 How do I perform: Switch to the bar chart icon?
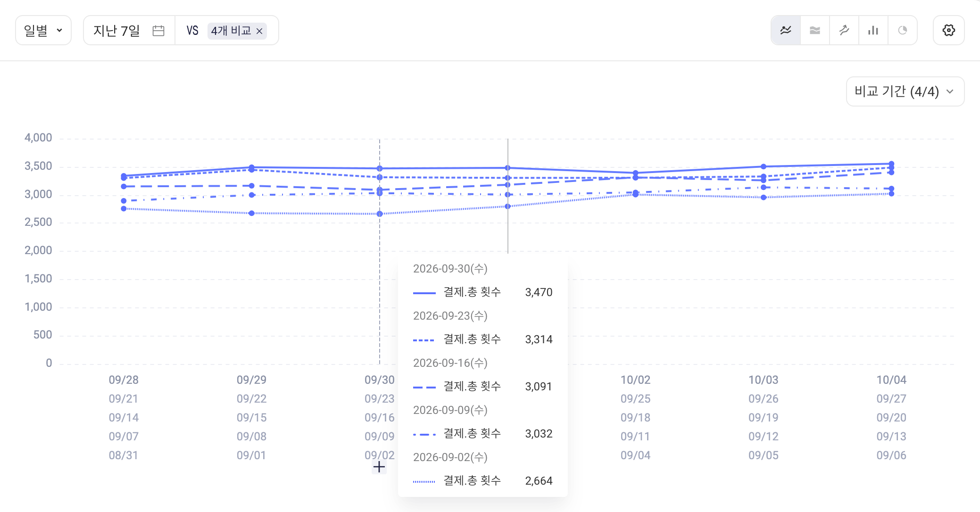[x=873, y=30]
